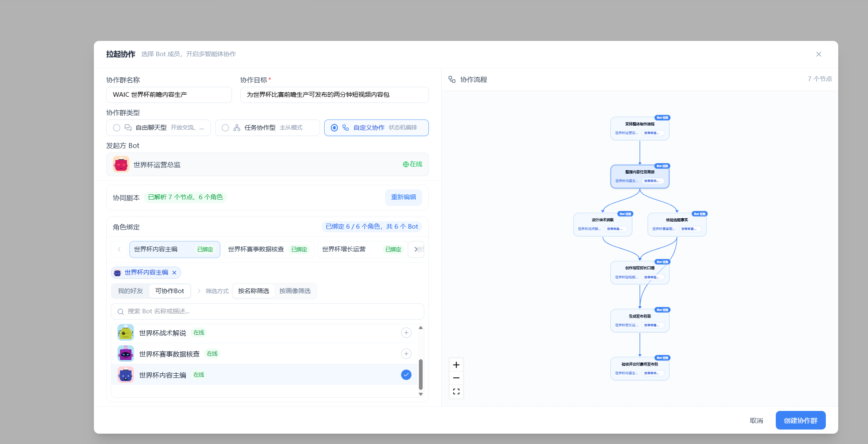The height and width of the screenshot is (444, 868).
Task: Select the 安排整体制作流程 flow node
Action: 640,128
